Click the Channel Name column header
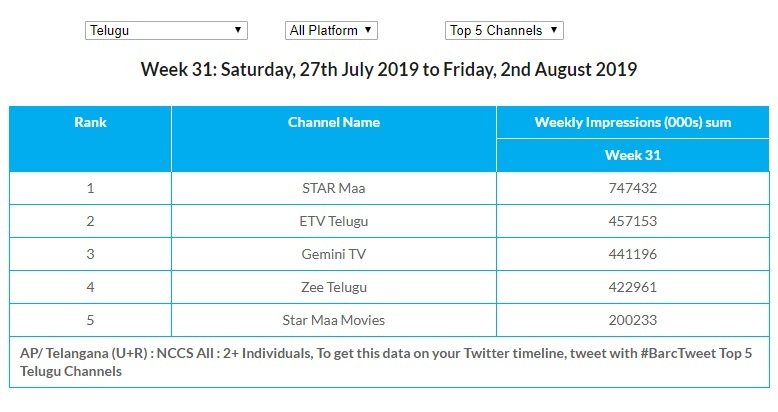The image size is (778, 412). (334, 139)
